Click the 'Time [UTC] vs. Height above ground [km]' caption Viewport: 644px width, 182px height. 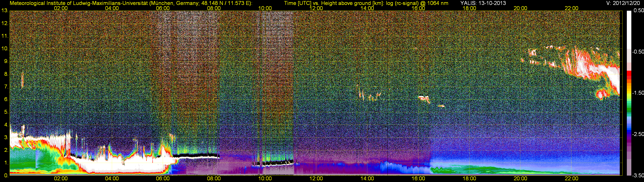[334, 3]
